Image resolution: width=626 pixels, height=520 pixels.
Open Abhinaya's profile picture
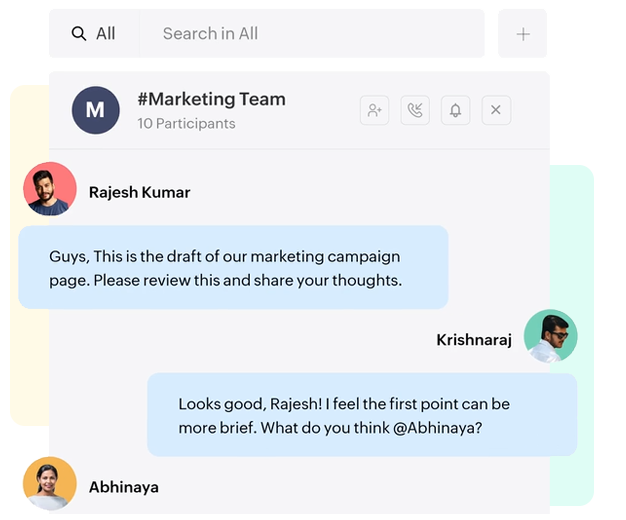pyautogui.click(x=50, y=484)
